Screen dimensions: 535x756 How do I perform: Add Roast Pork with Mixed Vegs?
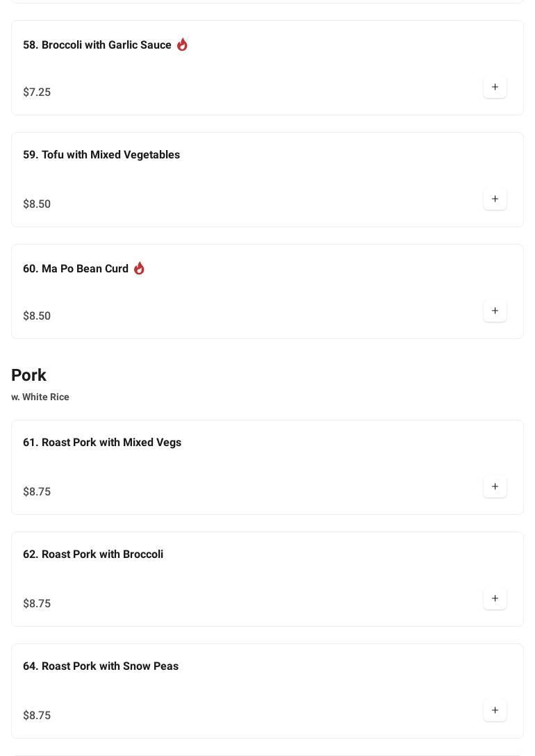[x=495, y=487]
